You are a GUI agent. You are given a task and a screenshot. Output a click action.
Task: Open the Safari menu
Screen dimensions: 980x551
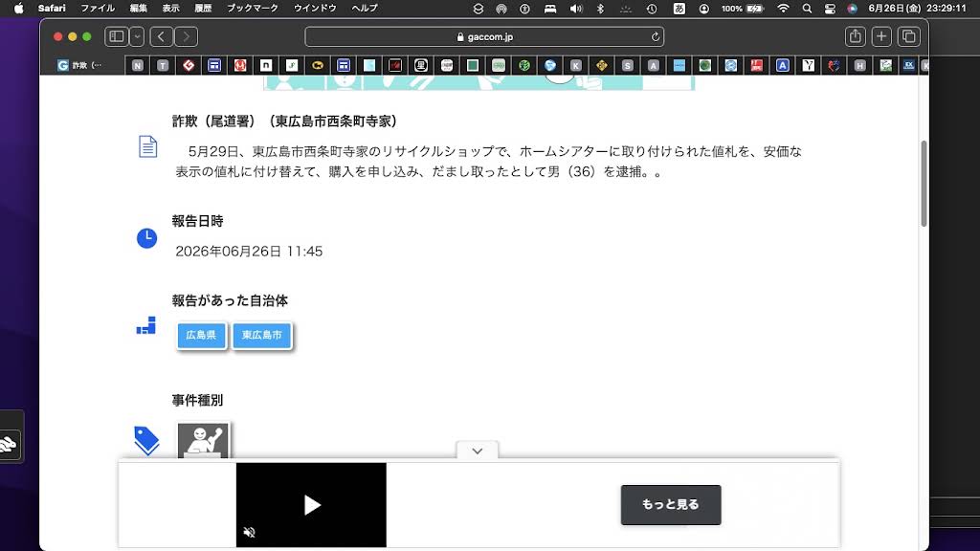52,8
